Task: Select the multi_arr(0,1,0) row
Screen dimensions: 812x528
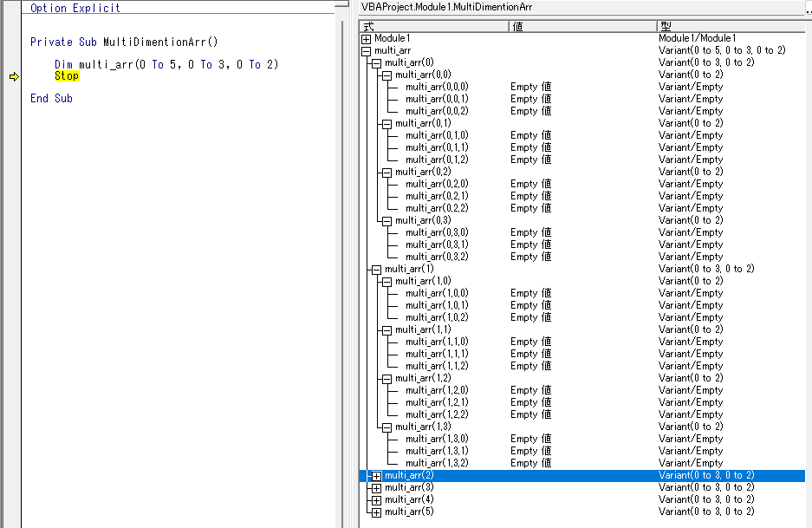Action: pyautogui.click(x=582, y=135)
